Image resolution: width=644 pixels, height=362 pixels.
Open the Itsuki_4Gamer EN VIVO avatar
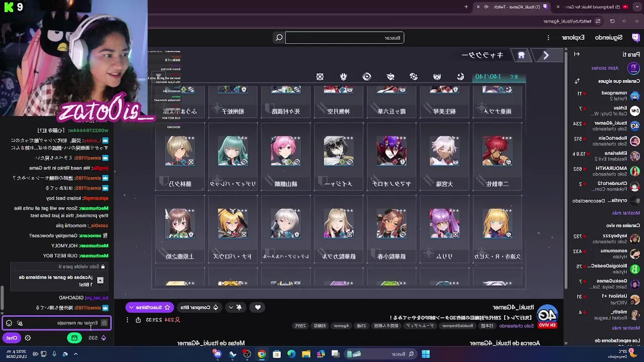click(x=547, y=316)
